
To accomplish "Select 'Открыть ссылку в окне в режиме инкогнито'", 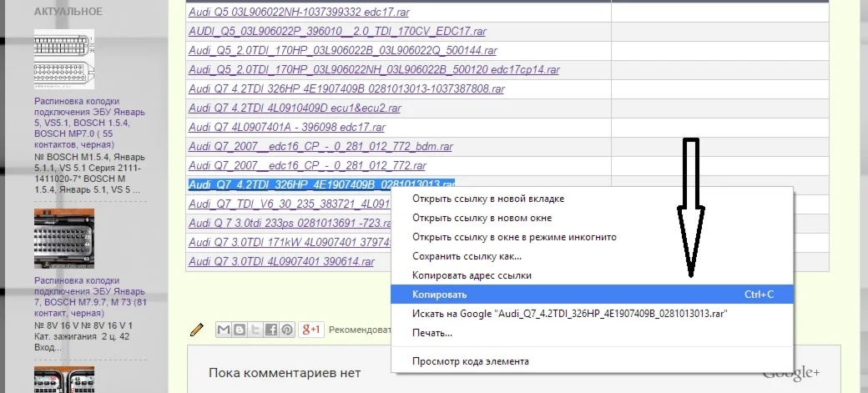I will (x=592, y=237).
